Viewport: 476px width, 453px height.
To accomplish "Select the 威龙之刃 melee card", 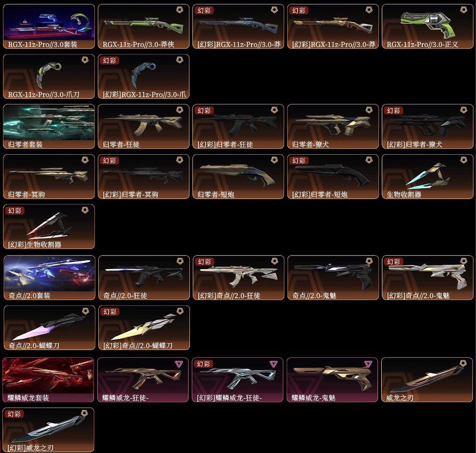I will pos(427,380).
